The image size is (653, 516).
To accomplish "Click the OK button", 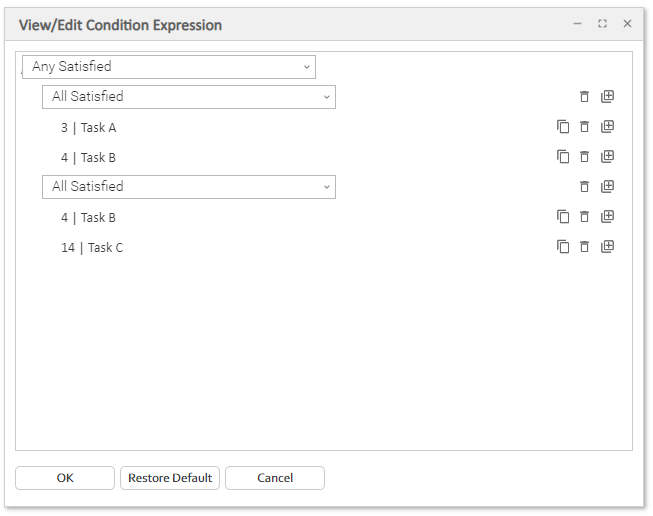I will pos(65,478).
